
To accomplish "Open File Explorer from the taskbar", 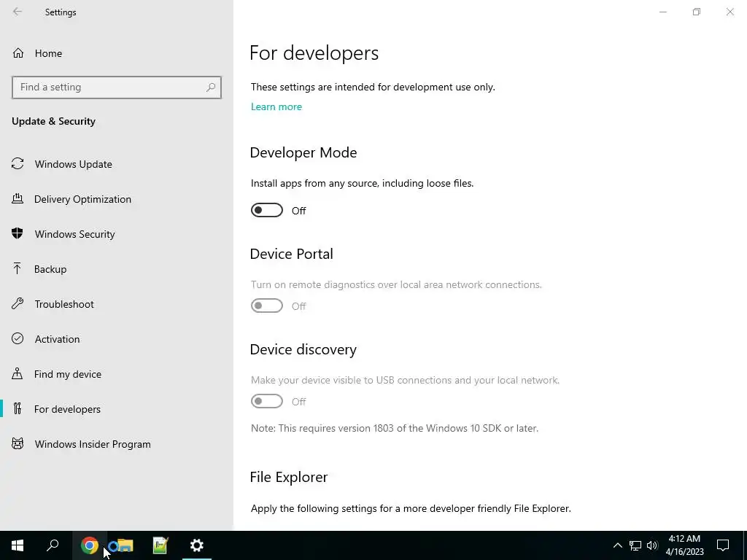I will (x=124, y=545).
